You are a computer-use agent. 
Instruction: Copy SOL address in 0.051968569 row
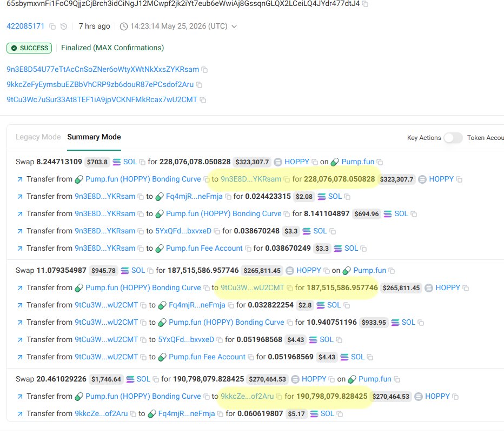[370, 357]
